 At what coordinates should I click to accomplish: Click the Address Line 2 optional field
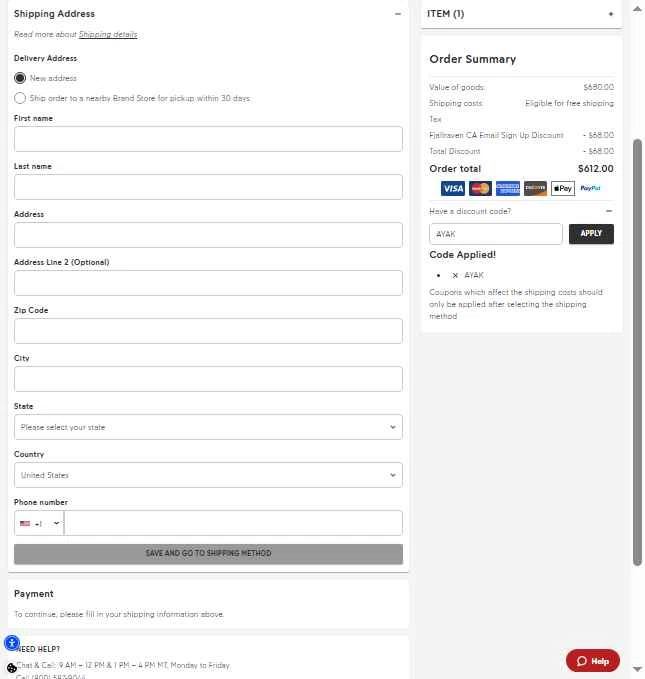[x=208, y=283]
